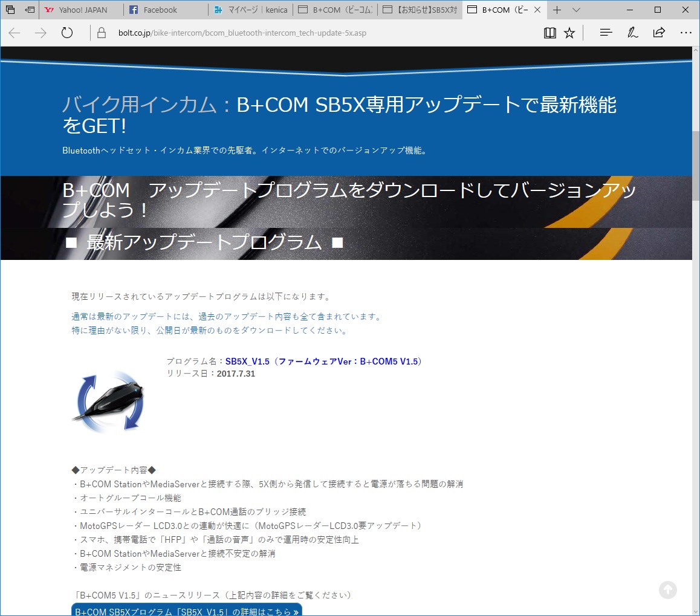Viewport: 700px width, 616px height.
Task: Open a new tab with the plus icon
Action: tap(557, 10)
